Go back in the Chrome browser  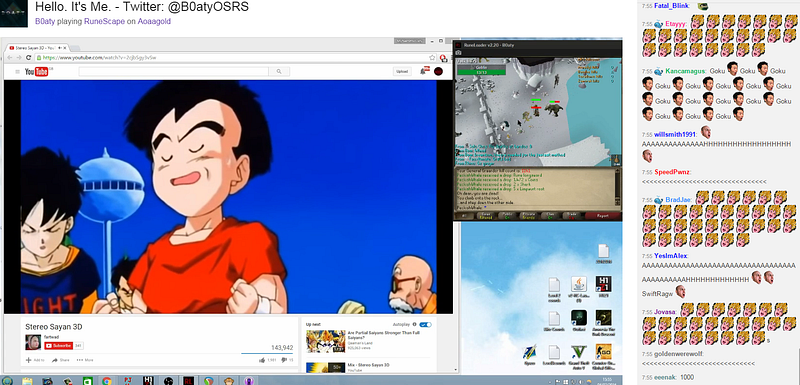pos(11,58)
